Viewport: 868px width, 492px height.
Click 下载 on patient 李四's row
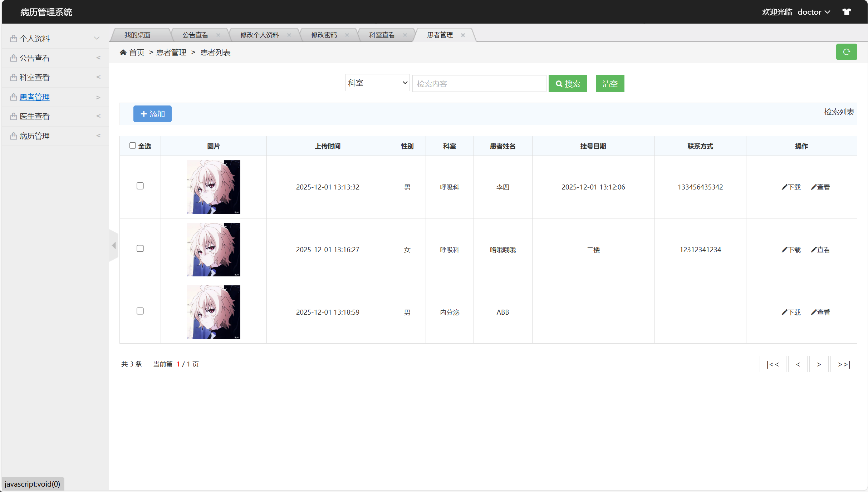point(791,187)
